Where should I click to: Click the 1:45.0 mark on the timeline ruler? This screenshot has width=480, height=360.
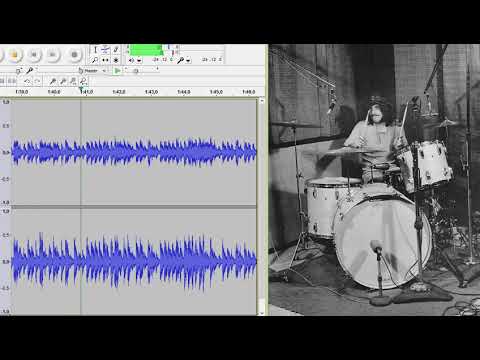(216, 92)
